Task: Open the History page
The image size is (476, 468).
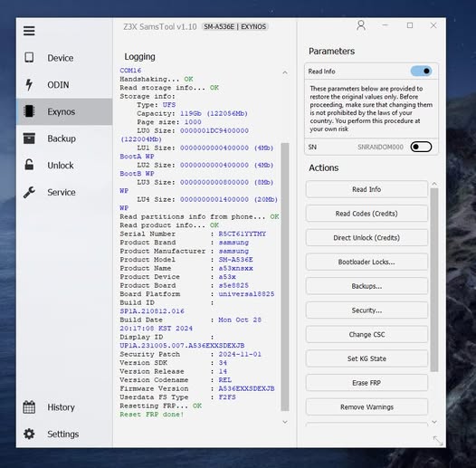Action: (x=64, y=407)
